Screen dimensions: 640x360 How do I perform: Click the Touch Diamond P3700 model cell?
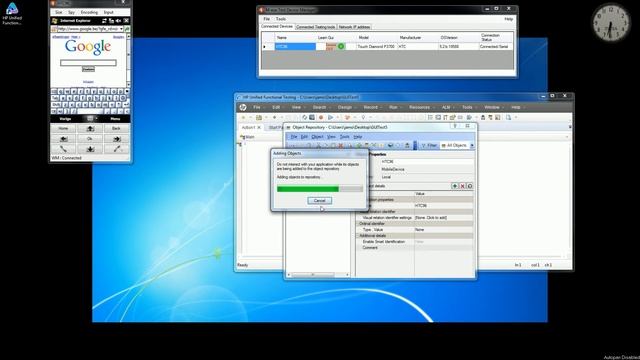[x=376, y=47]
